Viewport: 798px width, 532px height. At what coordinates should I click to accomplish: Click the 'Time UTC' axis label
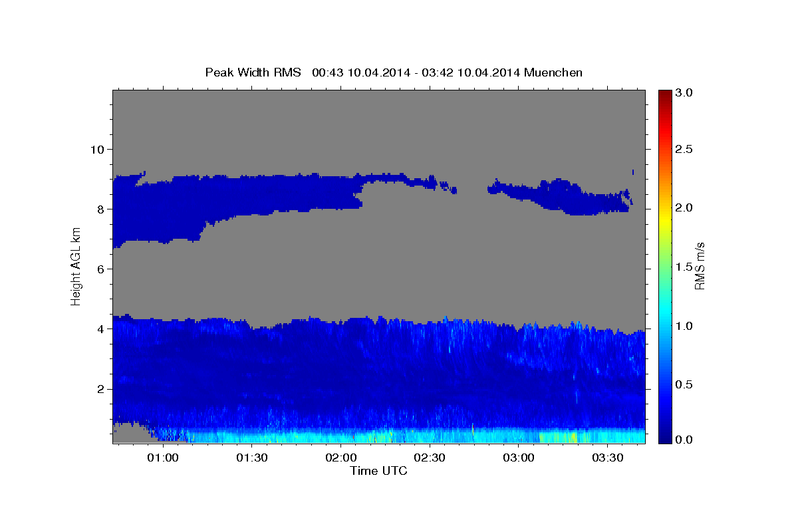(x=378, y=471)
